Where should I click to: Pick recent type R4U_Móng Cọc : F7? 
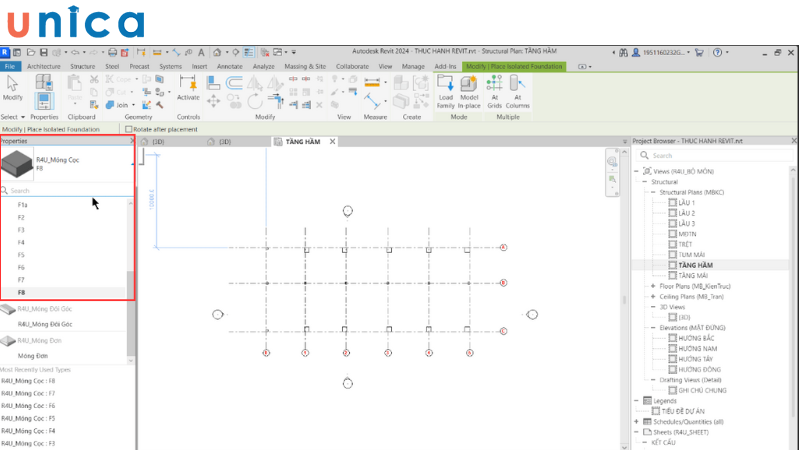click(28, 394)
